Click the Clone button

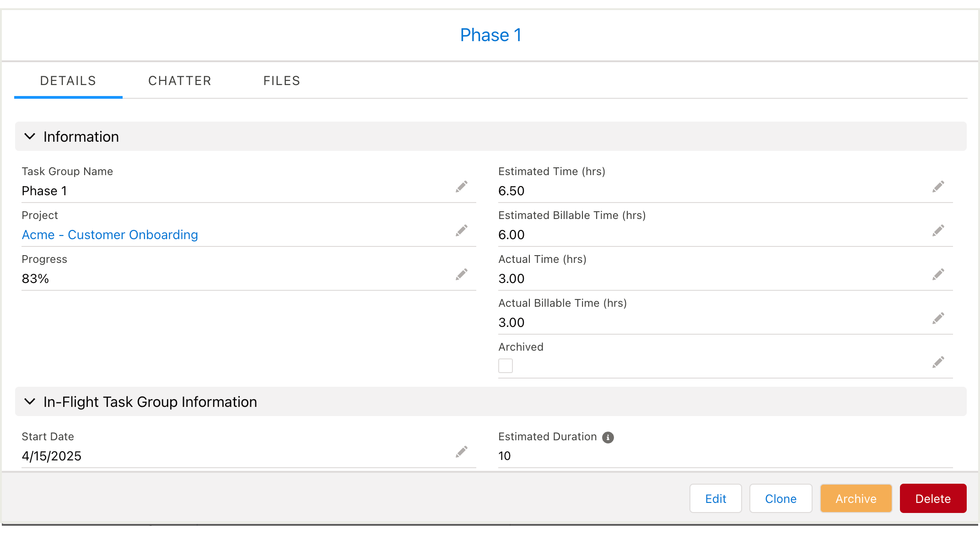coord(781,498)
